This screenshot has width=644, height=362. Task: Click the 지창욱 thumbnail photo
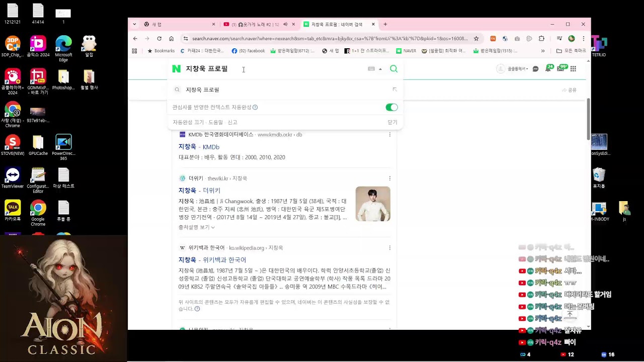coord(373,204)
